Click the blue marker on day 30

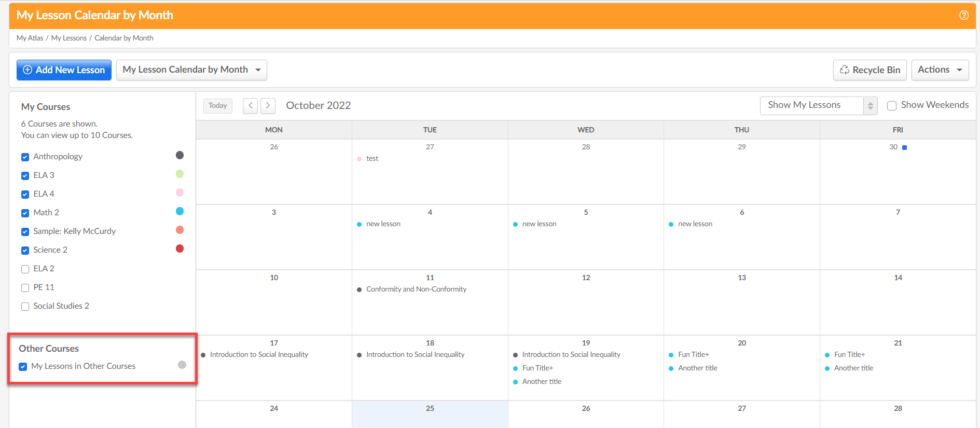point(904,147)
